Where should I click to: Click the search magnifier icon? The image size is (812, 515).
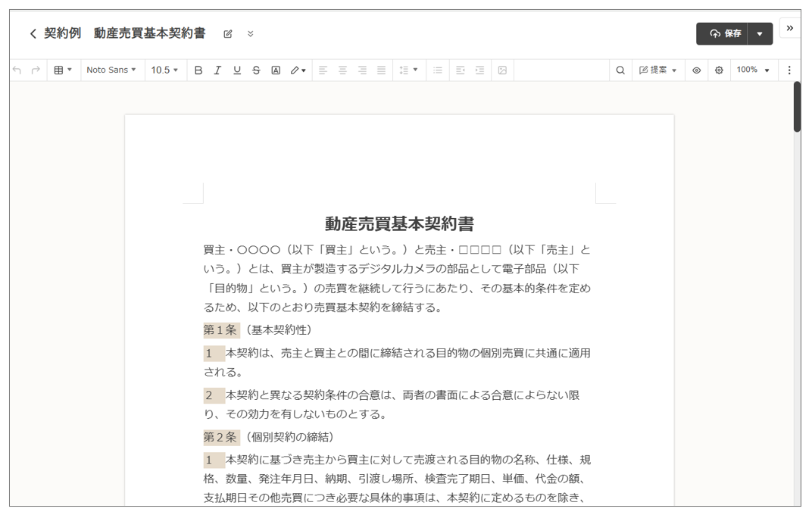pyautogui.click(x=620, y=70)
